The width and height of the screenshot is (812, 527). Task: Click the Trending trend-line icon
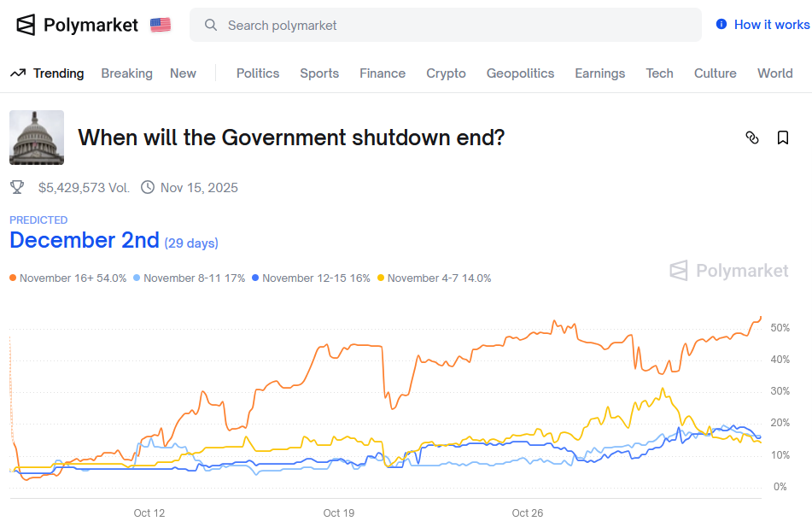pos(17,73)
